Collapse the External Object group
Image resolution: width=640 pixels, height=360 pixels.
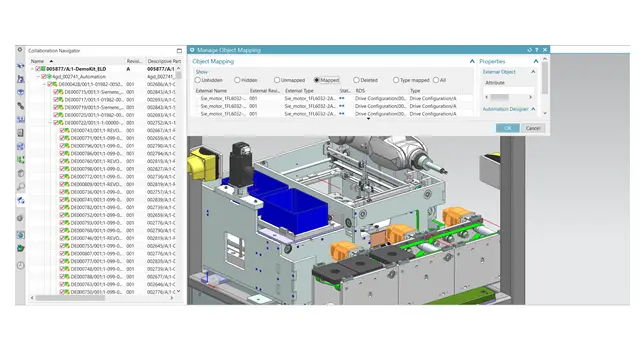pos(533,72)
